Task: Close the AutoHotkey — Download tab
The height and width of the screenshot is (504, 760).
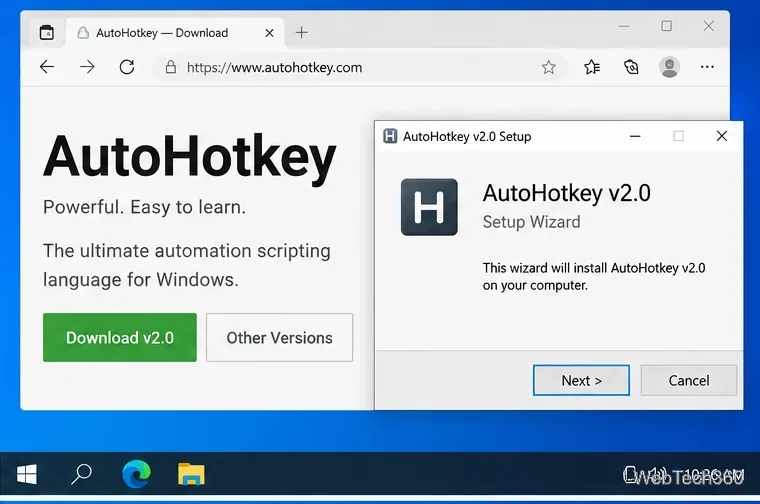Action: pyautogui.click(x=269, y=33)
